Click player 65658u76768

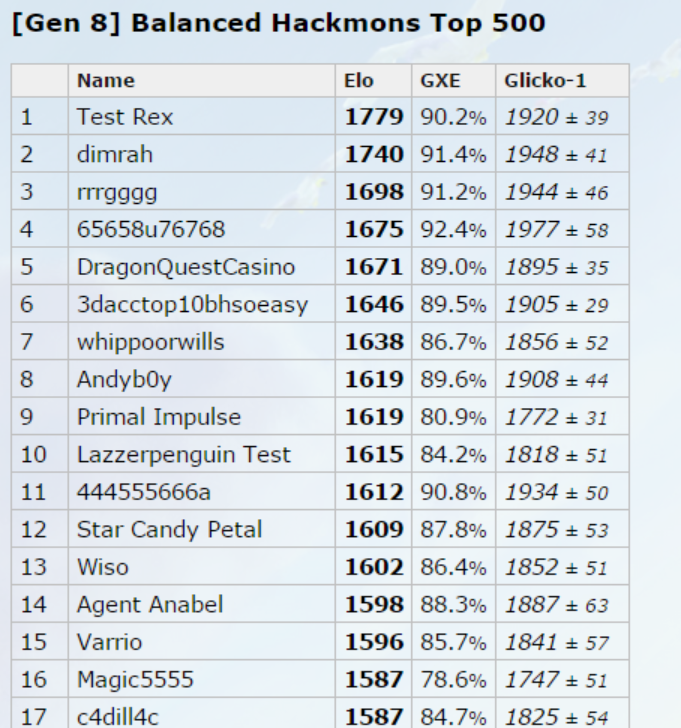coord(151,229)
